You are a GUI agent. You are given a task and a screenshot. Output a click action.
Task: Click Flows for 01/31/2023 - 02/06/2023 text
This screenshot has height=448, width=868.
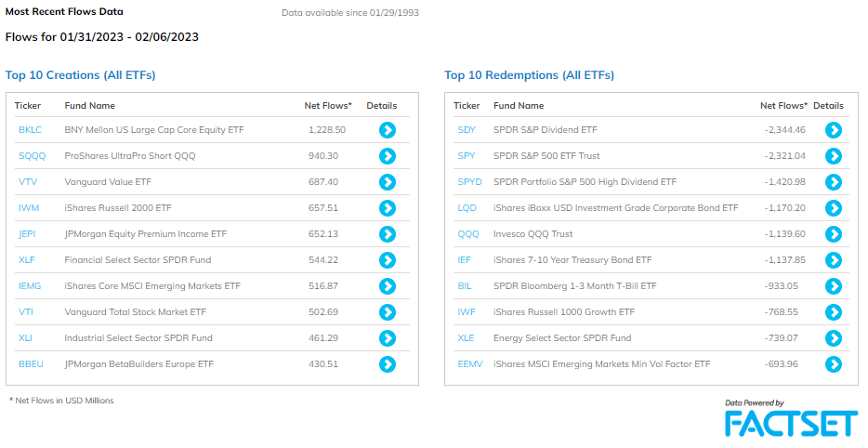102,37
